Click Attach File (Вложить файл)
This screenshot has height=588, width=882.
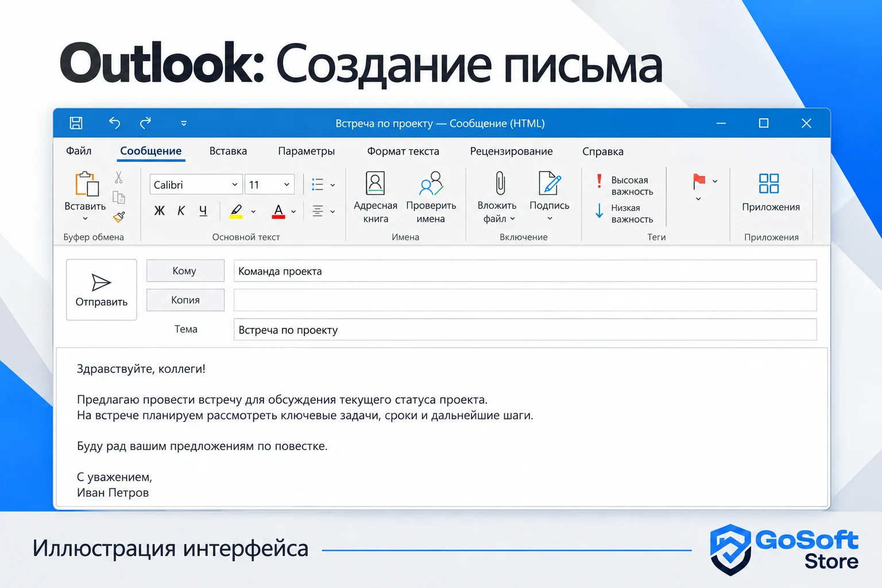pyautogui.click(x=497, y=198)
